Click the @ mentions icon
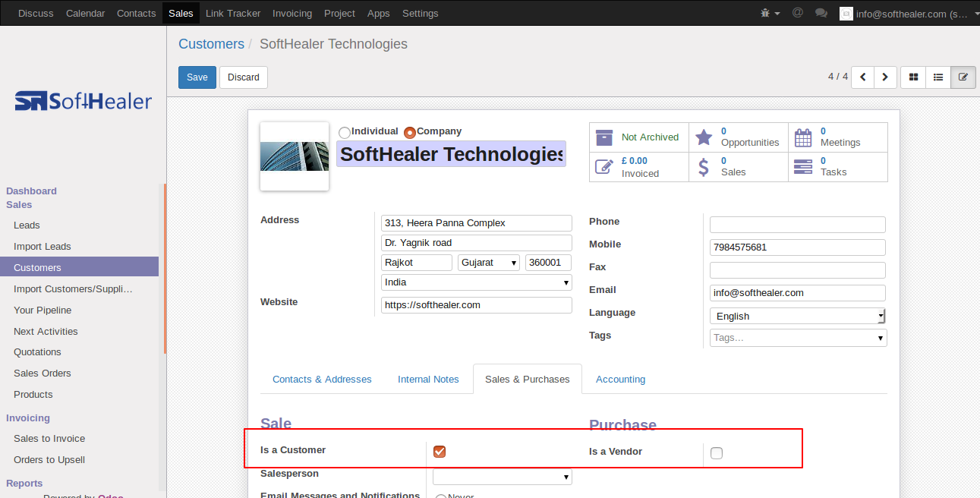This screenshot has height=498, width=980. coord(797,13)
